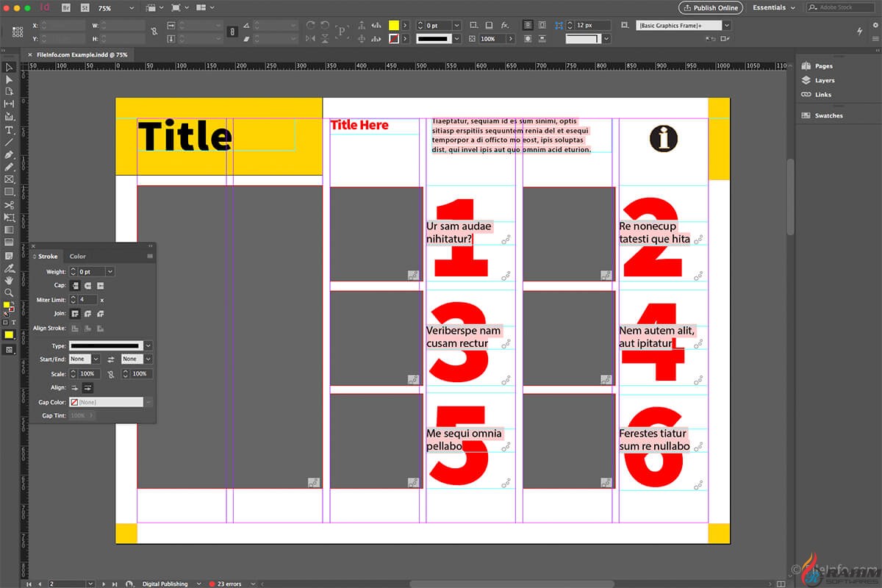
Task: Select the Rectangle Frame tool
Action: [x=9, y=179]
